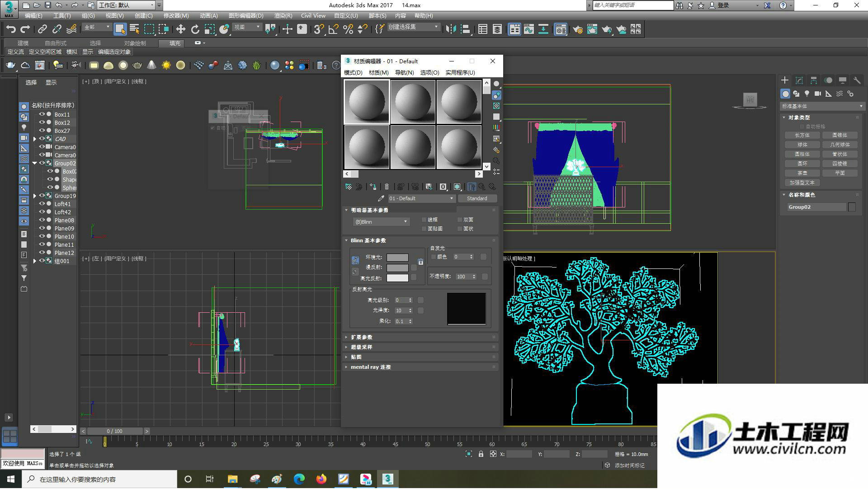The width and height of the screenshot is (868, 489).
Task: Open the Modify tab in the command panel
Action: [x=799, y=80]
